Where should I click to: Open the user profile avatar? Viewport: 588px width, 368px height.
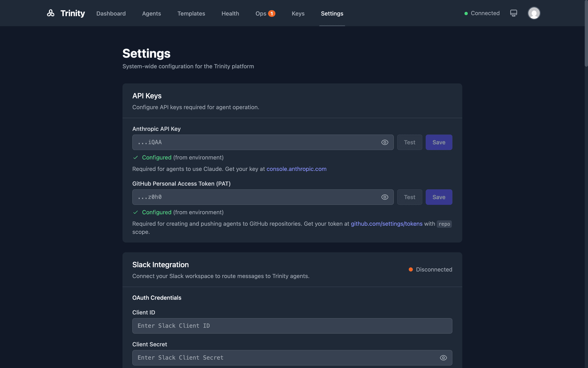534,13
